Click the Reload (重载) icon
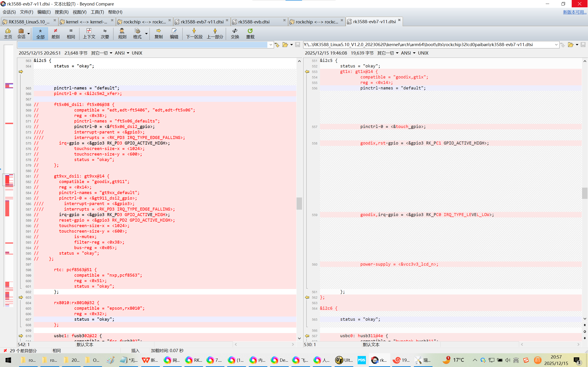This screenshot has height=367, width=588. 250,33
